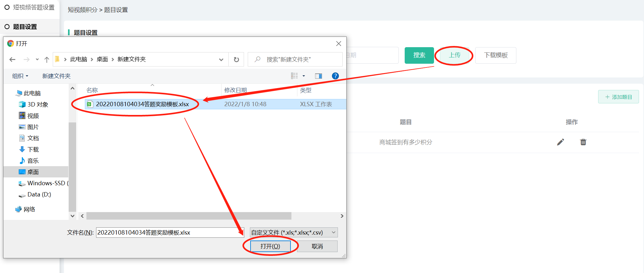Viewport: 644px width, 273px height.
Task: Open view options dropdown arrow
Action: (304, 76)
